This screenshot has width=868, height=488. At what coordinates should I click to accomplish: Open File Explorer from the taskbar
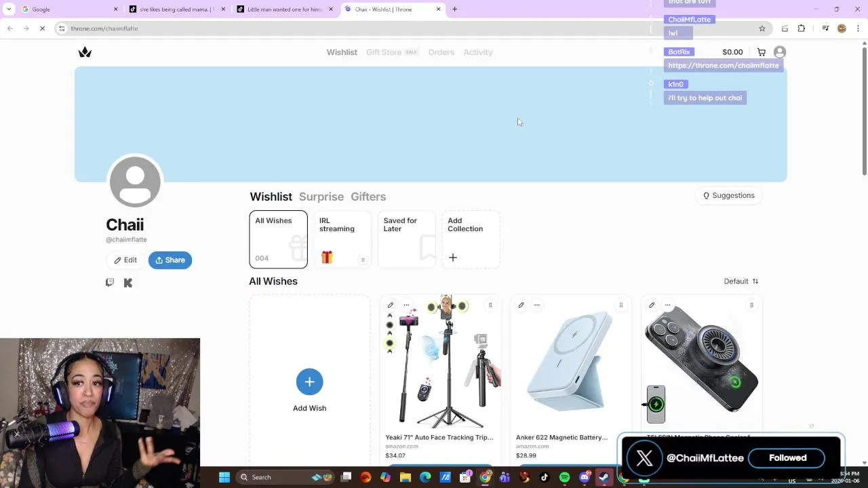pos(406,477)
